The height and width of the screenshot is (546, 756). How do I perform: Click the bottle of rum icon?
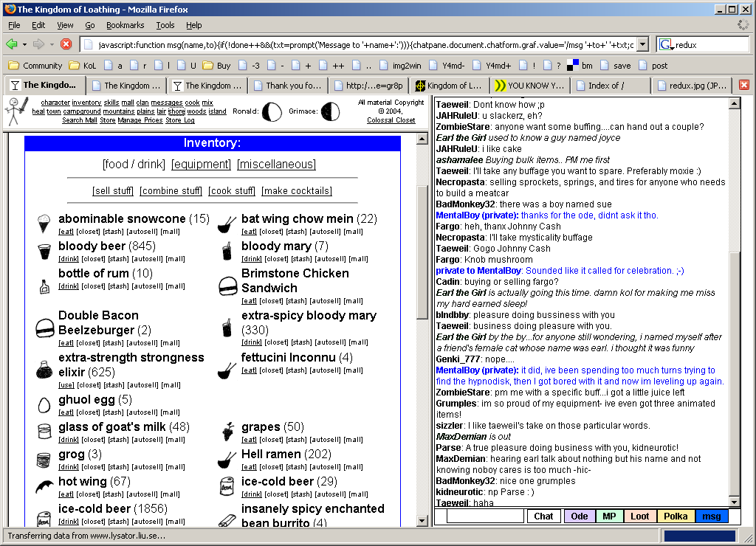coord(44,286)
